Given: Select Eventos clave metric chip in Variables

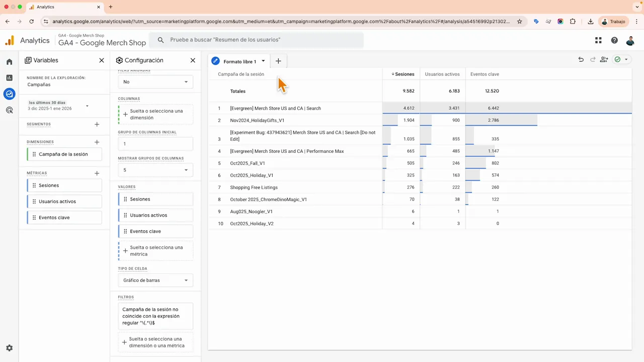Looking at the screenshot, I should click(64, 218).
